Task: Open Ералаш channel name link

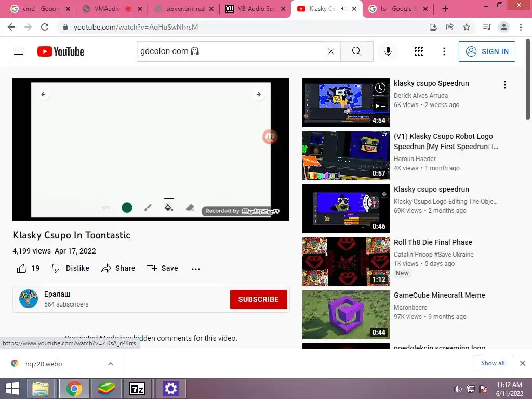Action: (57, 294)
